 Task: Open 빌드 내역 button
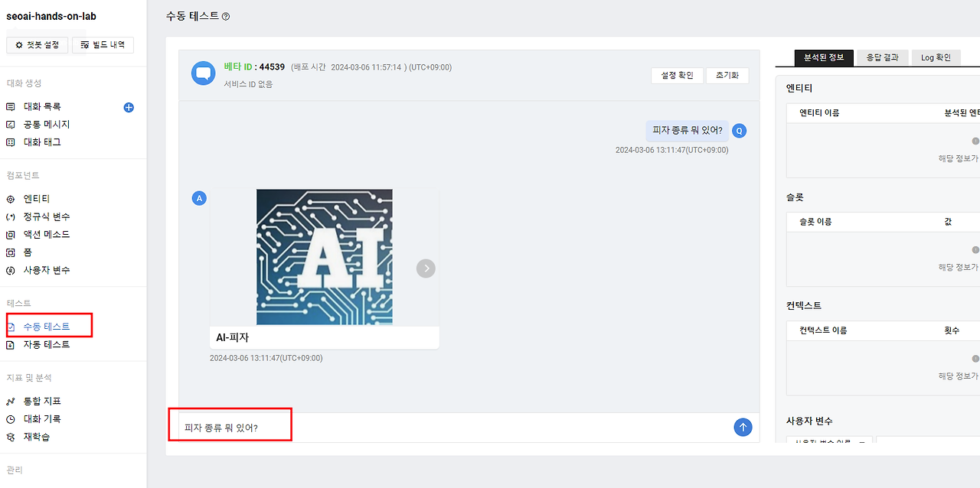103,45
